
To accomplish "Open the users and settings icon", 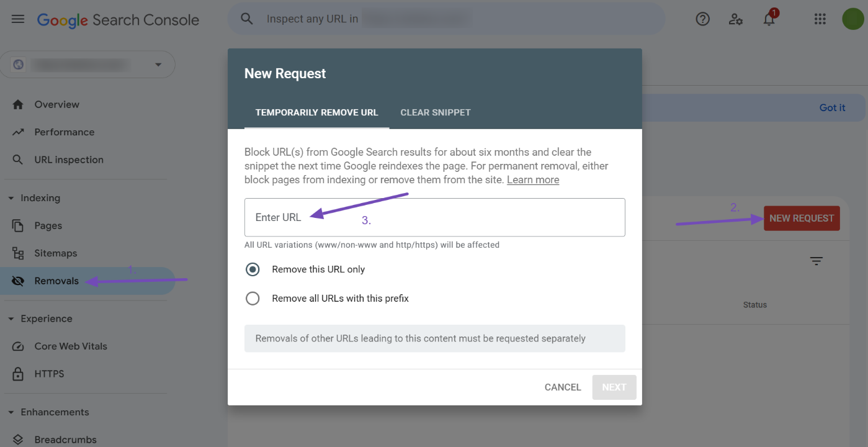I will click(x=736, y=19).
